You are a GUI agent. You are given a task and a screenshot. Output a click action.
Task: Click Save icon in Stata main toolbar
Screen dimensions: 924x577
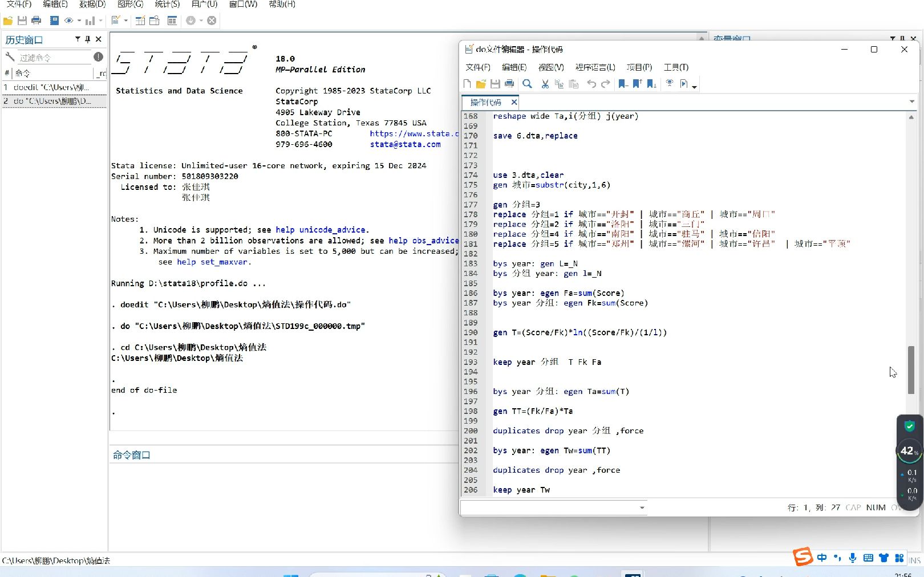click(x=22, y=21)
